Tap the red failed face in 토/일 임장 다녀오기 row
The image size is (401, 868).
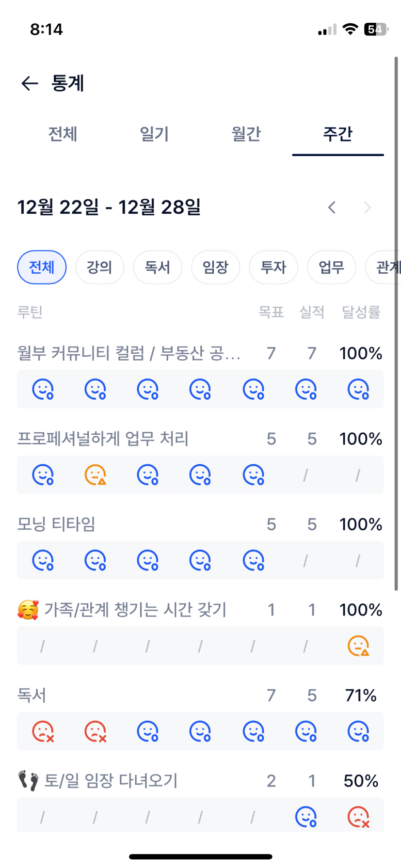(x=358, y=817)
